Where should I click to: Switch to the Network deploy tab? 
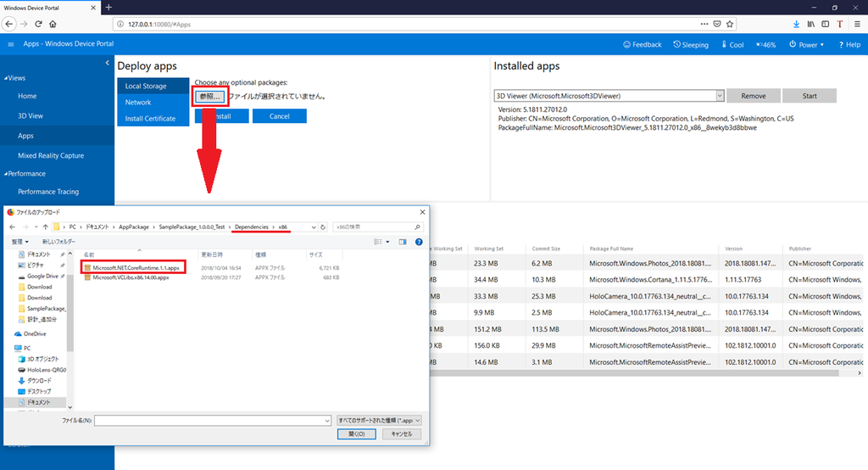pos(153,102)
